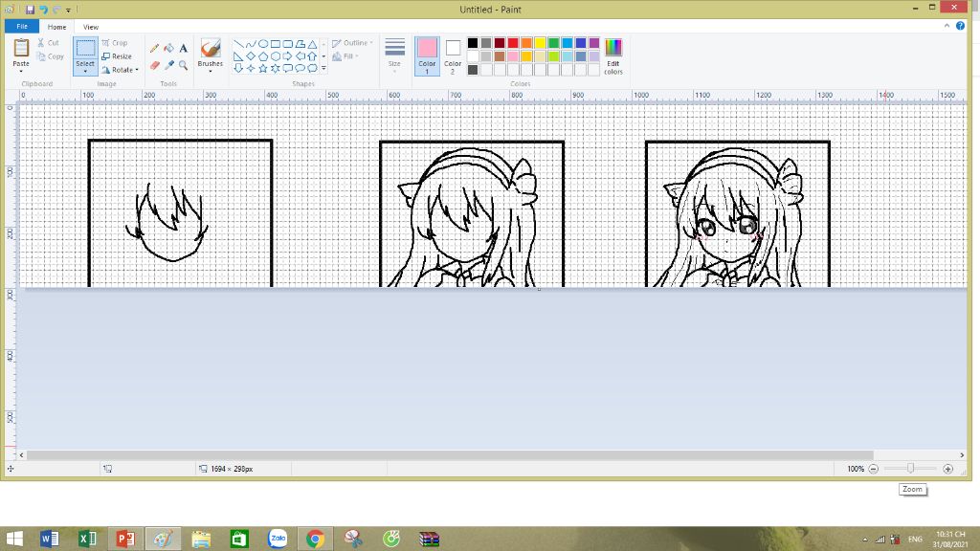Image resolution: width=980 pixels, height=551 pixels.
Task: Pick the Line shape
Action: click(x=238, y=44)
